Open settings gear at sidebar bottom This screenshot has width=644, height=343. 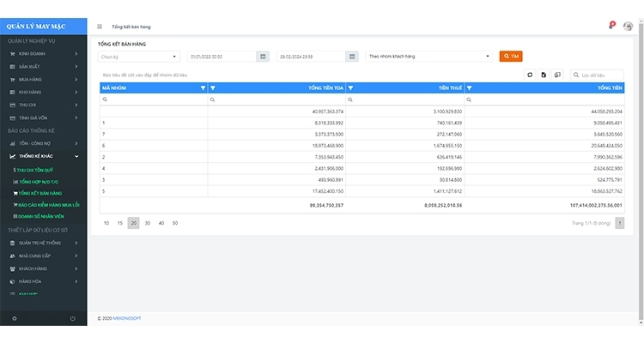point(14,319)
